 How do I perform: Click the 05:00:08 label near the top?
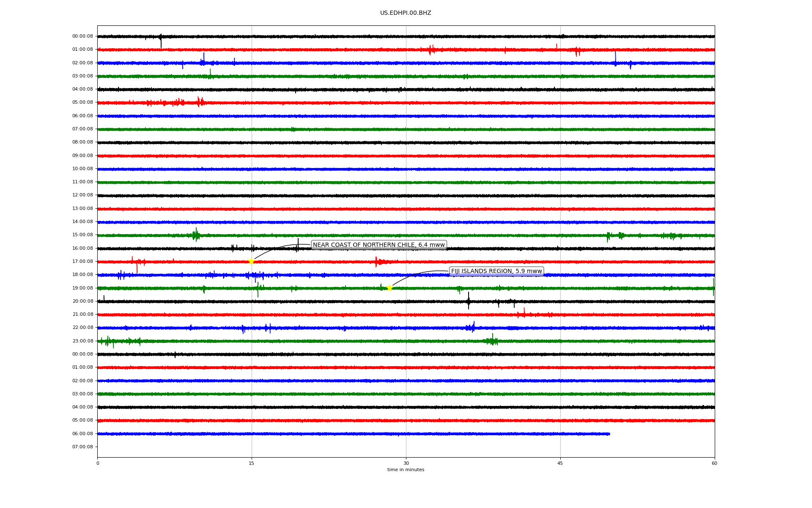[x=82, y=102]
